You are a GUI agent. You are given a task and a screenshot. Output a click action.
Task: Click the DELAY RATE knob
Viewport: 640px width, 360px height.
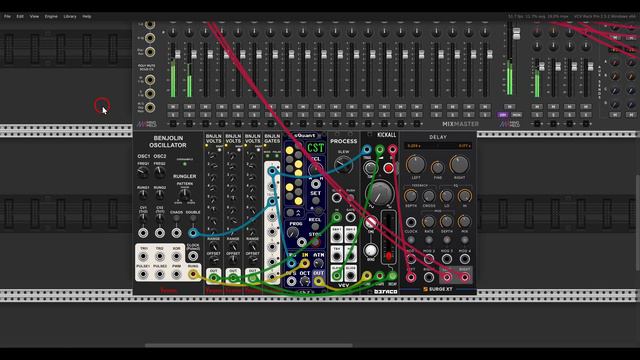(x=429, y=222)
